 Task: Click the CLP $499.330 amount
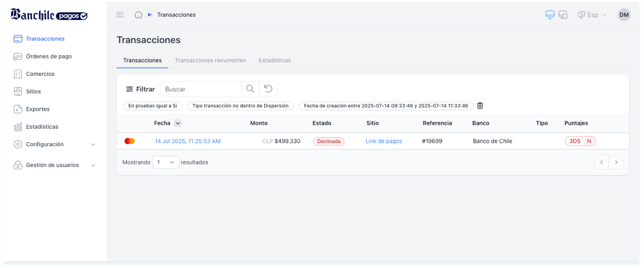(281, 141)
